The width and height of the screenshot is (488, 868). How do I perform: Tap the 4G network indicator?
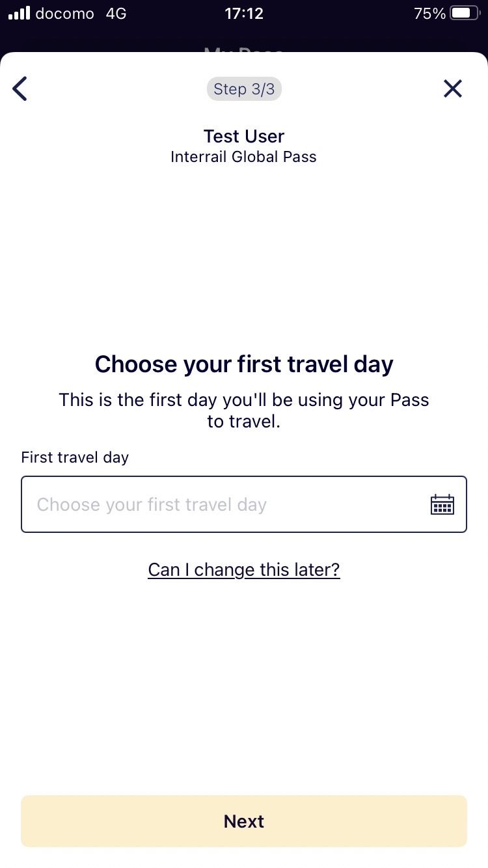point(116,14)
